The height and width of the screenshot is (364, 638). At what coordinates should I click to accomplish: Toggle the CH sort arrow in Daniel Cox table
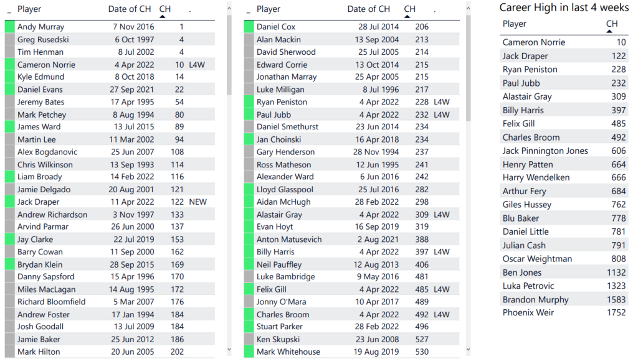coord(407,16)
